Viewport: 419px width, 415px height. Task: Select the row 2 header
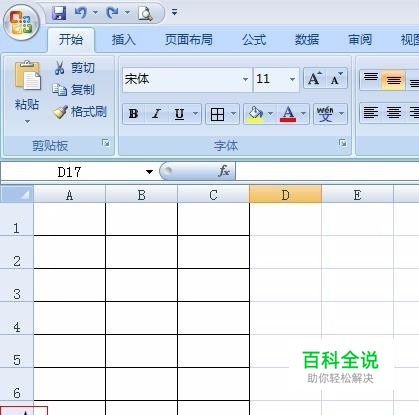pos(17,252)
